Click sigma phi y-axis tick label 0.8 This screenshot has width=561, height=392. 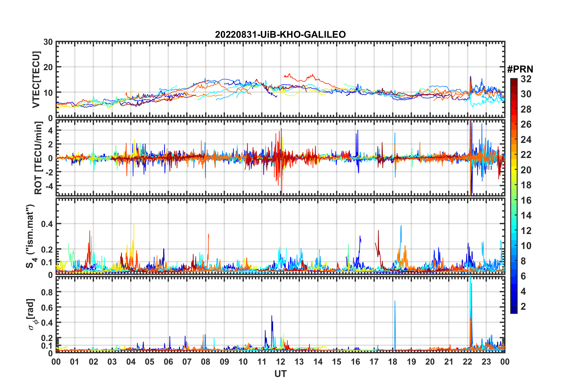pyautogui.click(x=47, y=292)
